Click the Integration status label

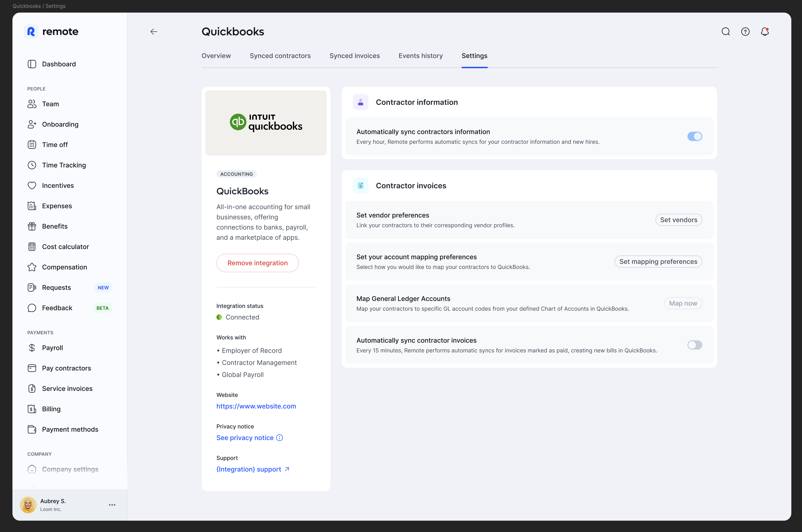coord(240,306)
